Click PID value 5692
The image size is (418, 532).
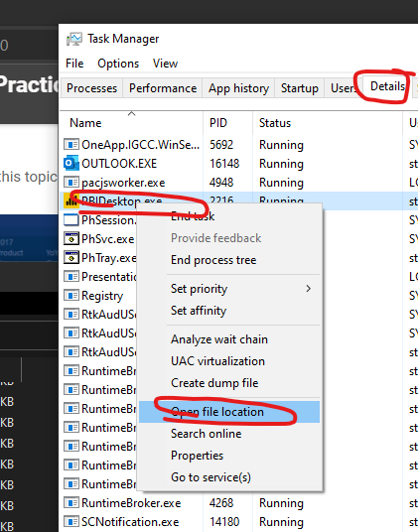[221, 145]
